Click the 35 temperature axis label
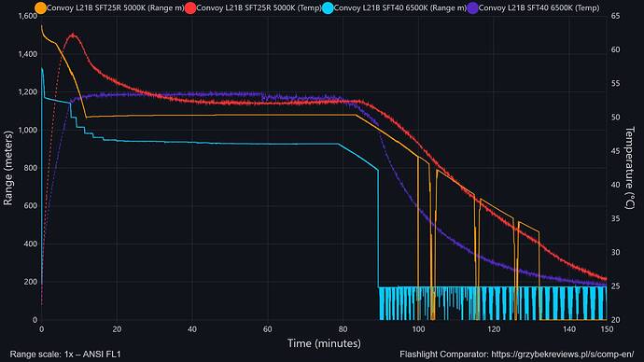This screenshot has width=644, height=362. pyautogui.click(x=615, y=218)
